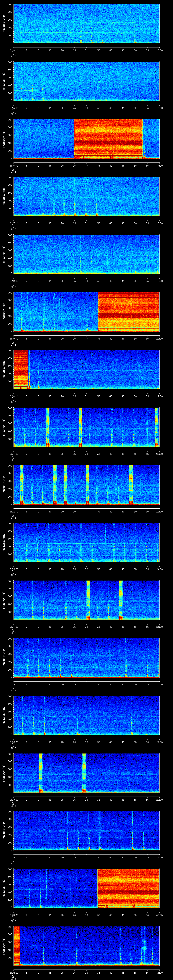The width and height of the screenshot is (173, 980).
Task: Click the 30-second tick label under the 6:23:00 panel
Action: tap(87, 569)
